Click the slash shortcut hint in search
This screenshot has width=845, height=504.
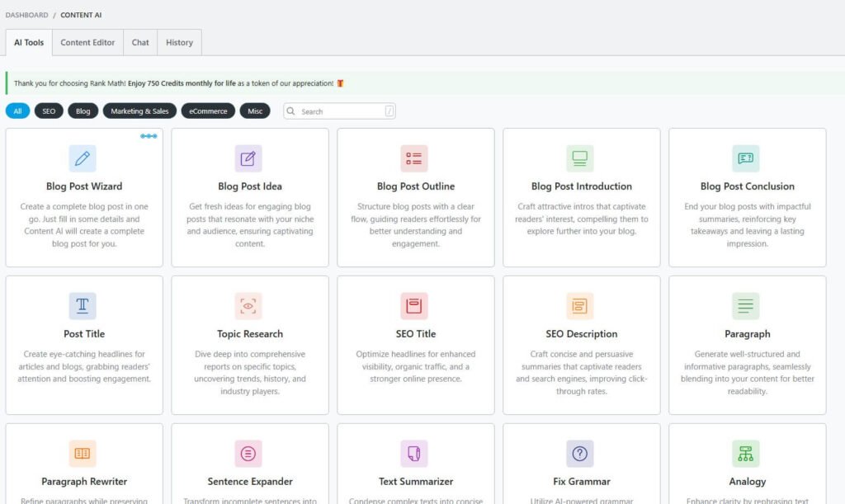(389, 111)
